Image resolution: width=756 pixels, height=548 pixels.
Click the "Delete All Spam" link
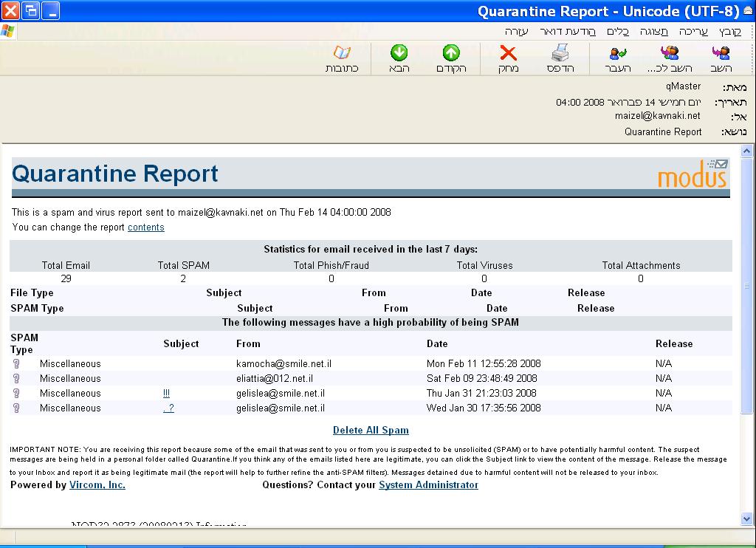coord(371,430)
